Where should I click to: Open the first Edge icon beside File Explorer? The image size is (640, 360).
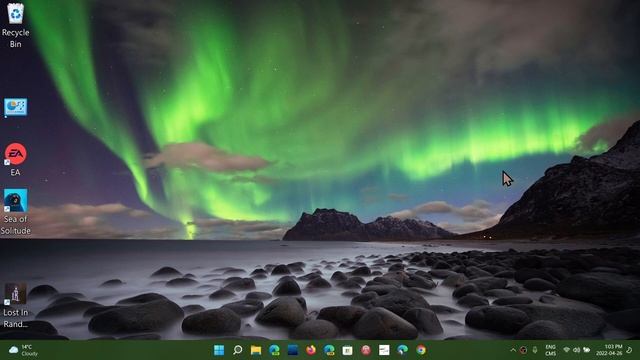click(274, 350)
